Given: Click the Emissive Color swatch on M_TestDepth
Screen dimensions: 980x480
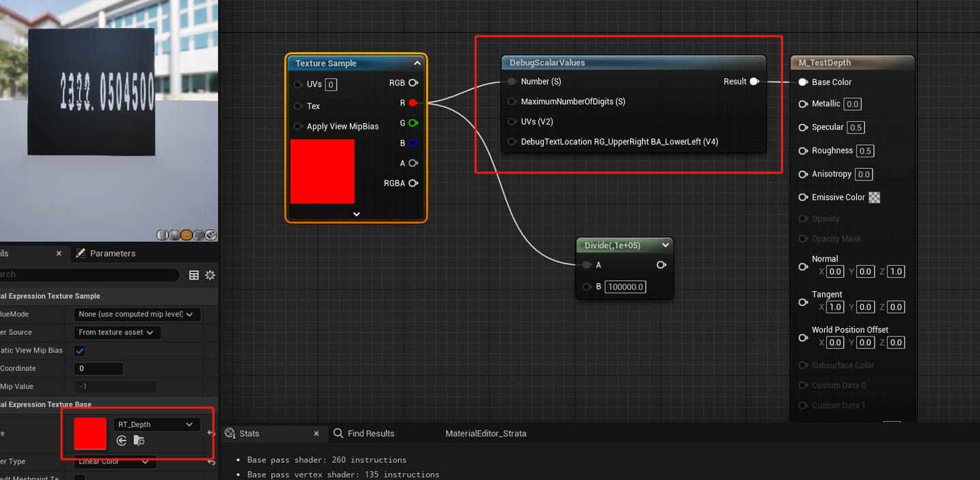Looking at the screenshot, I should [874, 197].
